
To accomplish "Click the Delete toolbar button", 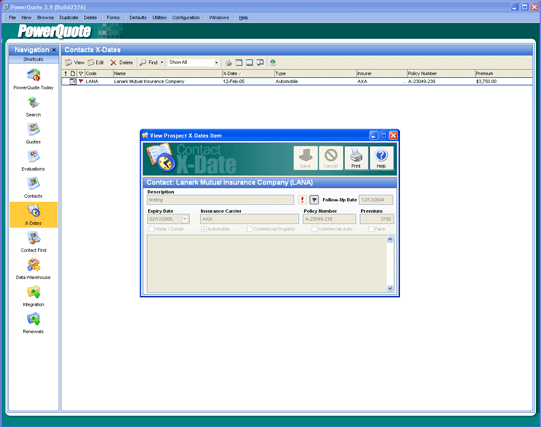I will [121, 62].
